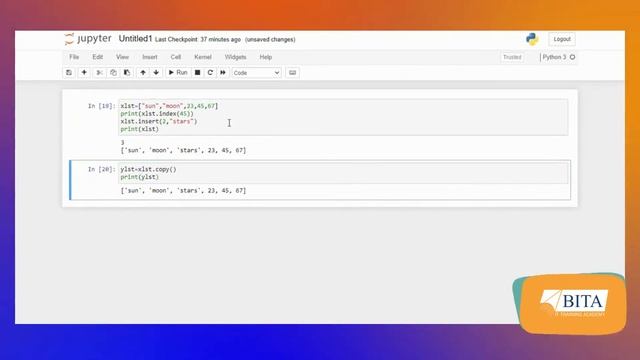Viewport: 640px width, 360px height.
Task: Click into code cell In [20]
Action: pos(343,173)
